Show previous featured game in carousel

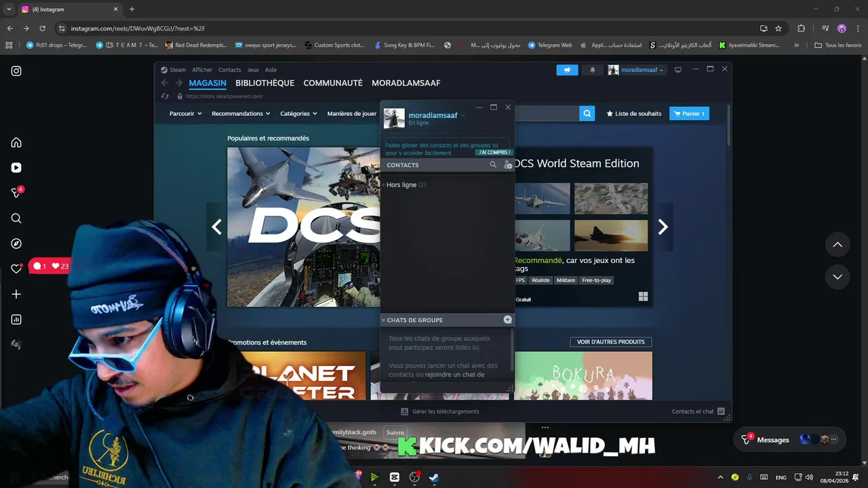[216, 227]
